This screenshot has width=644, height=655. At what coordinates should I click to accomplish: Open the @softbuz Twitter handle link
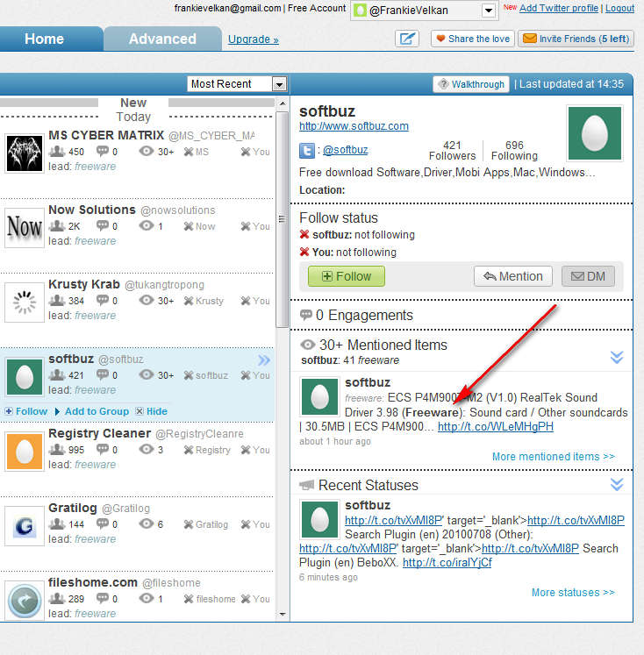click(345, 150)
